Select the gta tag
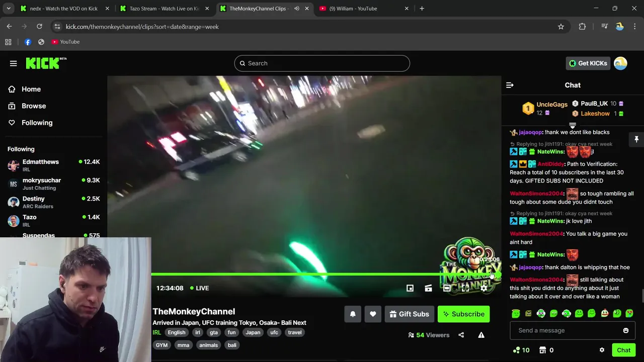Viewport: 644px width, 362px height. 214,332
